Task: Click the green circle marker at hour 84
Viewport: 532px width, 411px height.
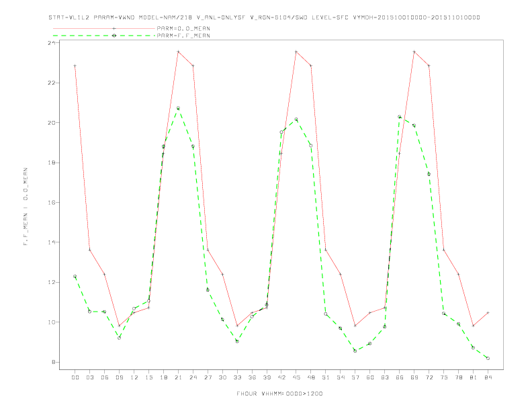Action: pyautogui.click(x=488, y=358)
